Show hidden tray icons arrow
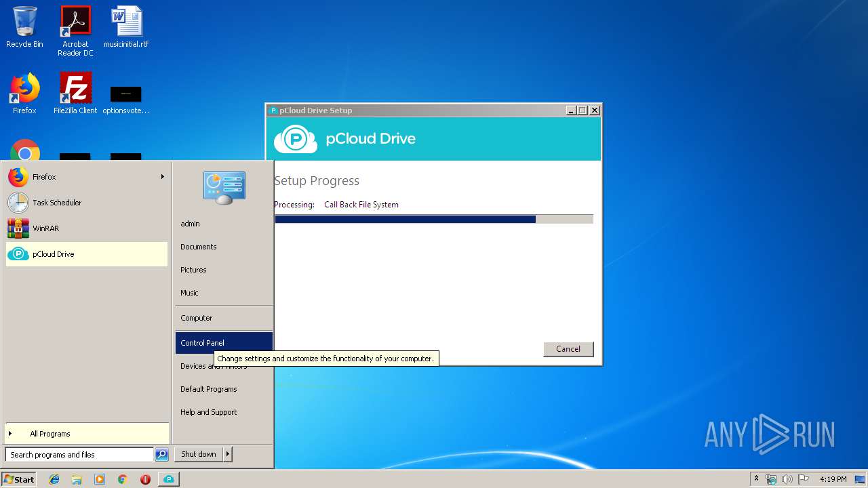This screenshot has width=868, height=488. tap(756, 479)
